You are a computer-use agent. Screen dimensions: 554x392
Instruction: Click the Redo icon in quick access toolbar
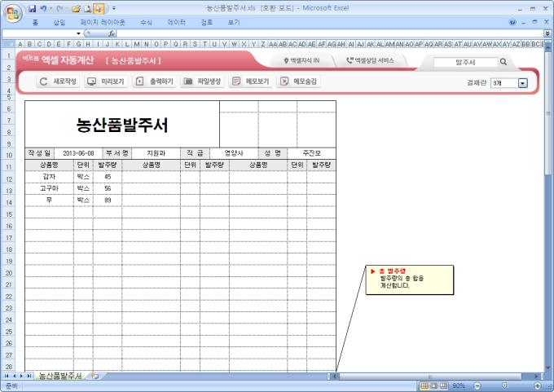click(59, 8)
